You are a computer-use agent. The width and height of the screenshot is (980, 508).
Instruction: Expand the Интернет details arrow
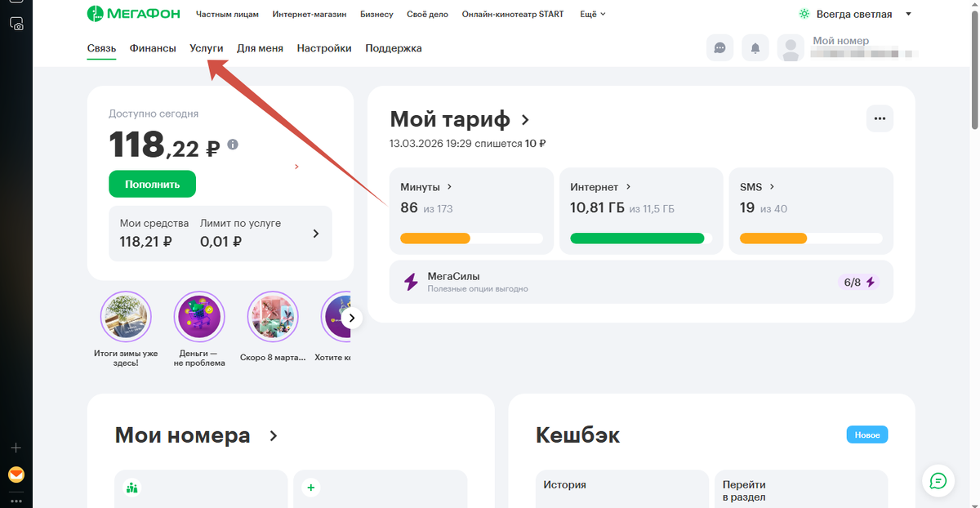(628, 187)
